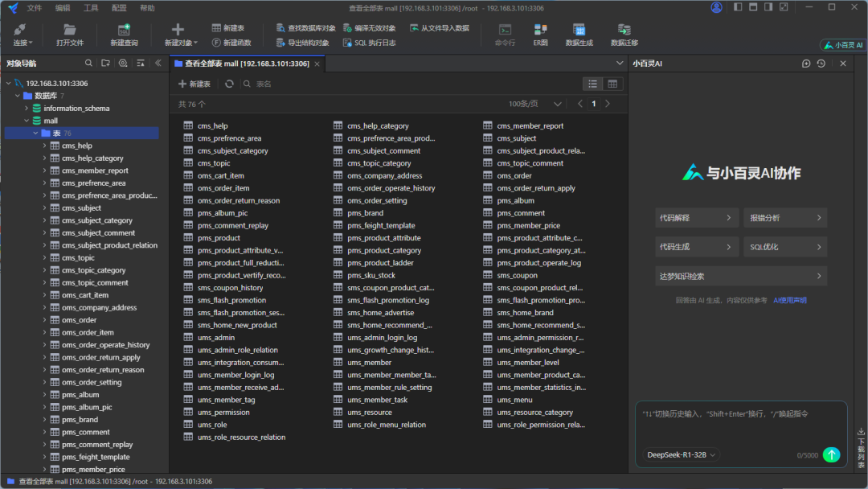Expand the information_schema database node

[x=27, y=109]
